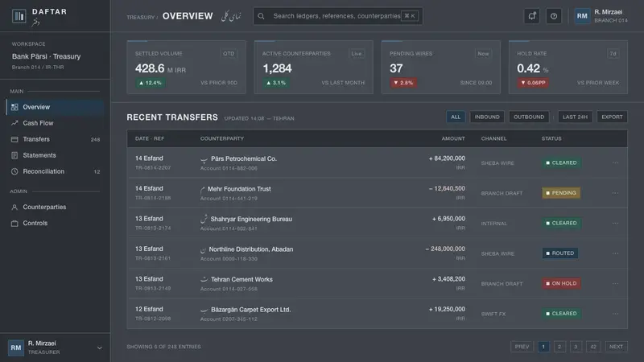Click the RM avatar in sidebar footer
Screen dimensions: 644x362
point(15,348)
